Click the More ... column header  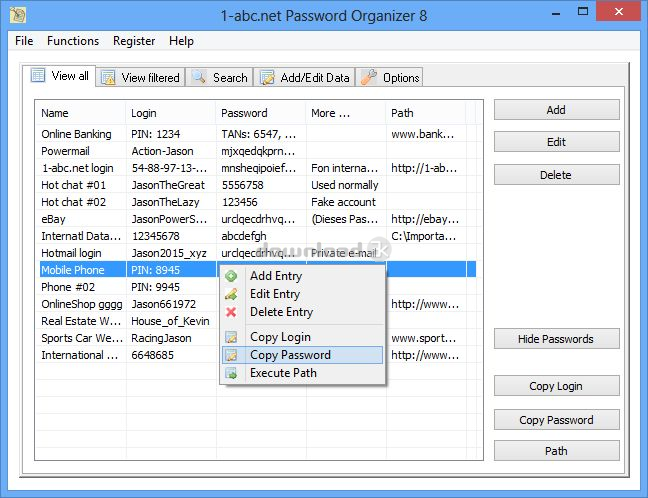tap(346, 113)
